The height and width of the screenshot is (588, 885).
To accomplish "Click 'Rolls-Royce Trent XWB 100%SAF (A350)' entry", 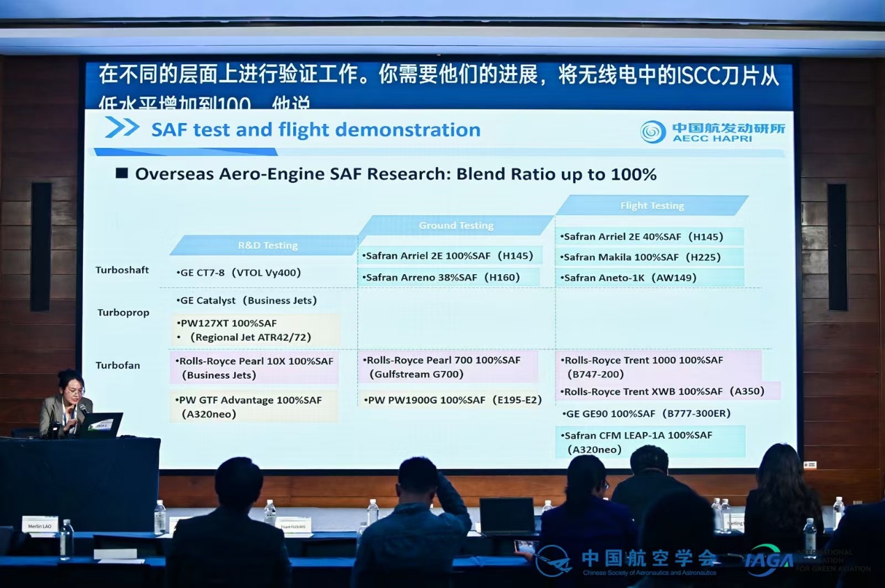I will (663, 392).
